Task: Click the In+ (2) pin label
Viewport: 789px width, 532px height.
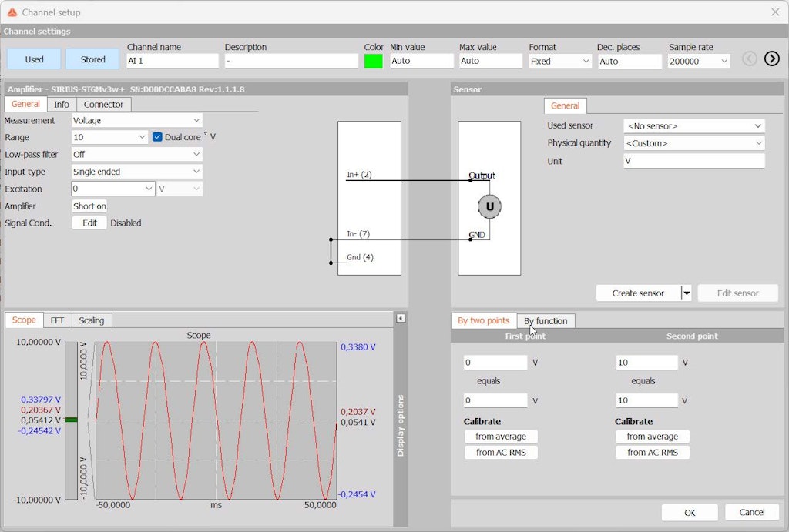Action: click(x=359, y=175)
